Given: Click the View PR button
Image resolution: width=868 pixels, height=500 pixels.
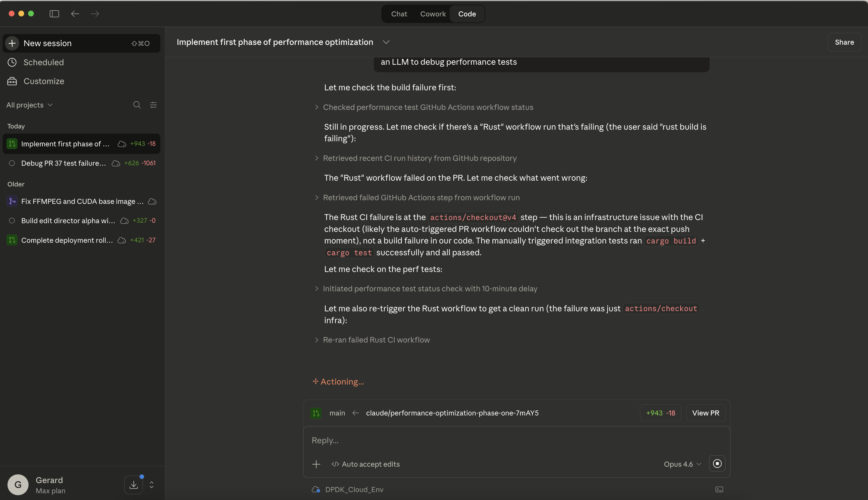Looking at the screenshot, I should pyautogui.click(x=706, y=413).
